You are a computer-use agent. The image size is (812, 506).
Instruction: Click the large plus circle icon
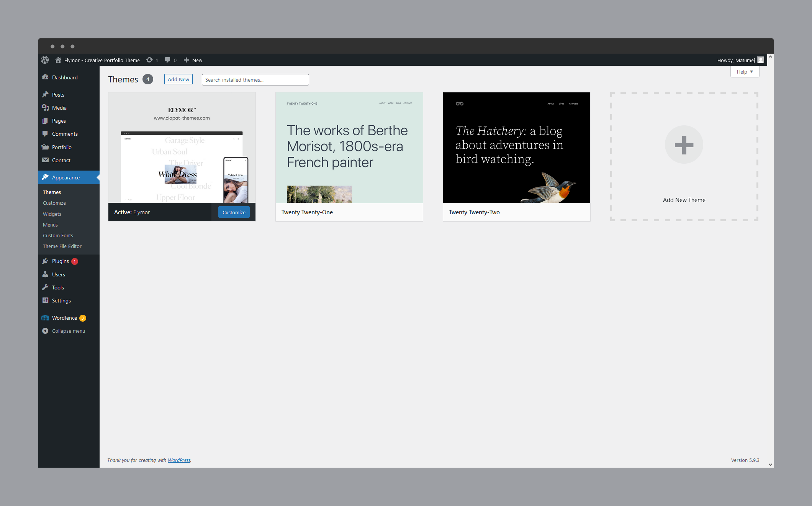coord(684,145)
